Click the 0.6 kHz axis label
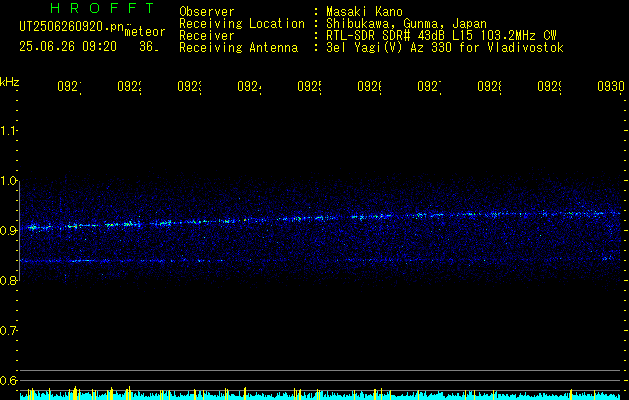 click(x=8, y=380)
